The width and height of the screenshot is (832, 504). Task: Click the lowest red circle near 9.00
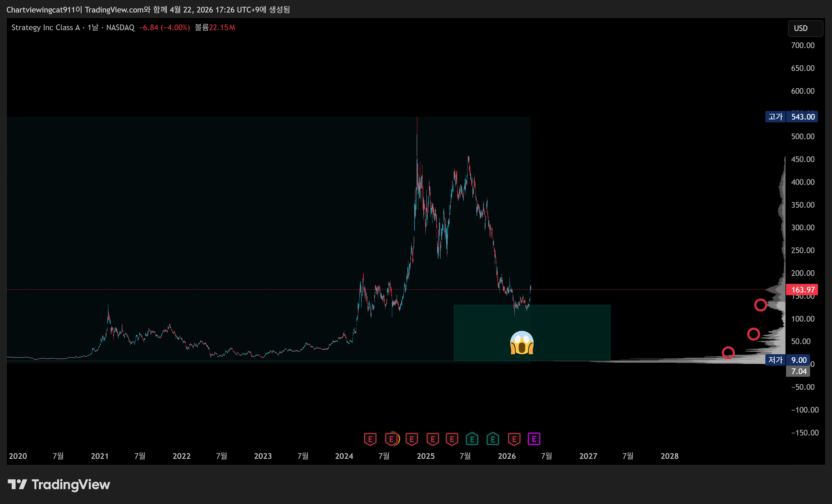coord(728,353)
